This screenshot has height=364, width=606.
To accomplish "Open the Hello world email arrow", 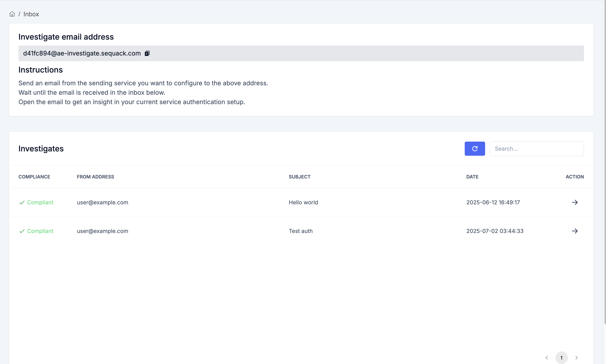I will 574,202.
